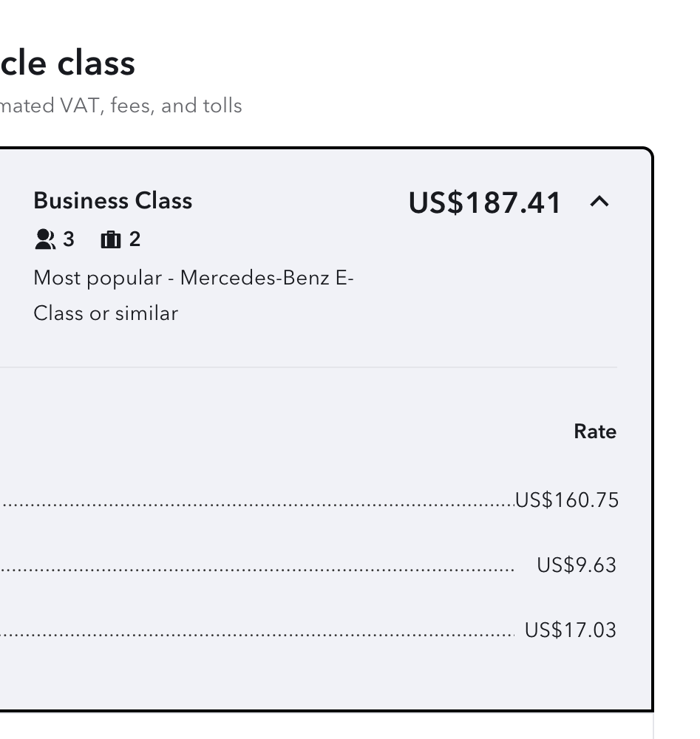Click the Mercedes-Benz E-Class description text
Image resolution: width=700 pixels, height=739 pixels.
click(x=194, y=279)
